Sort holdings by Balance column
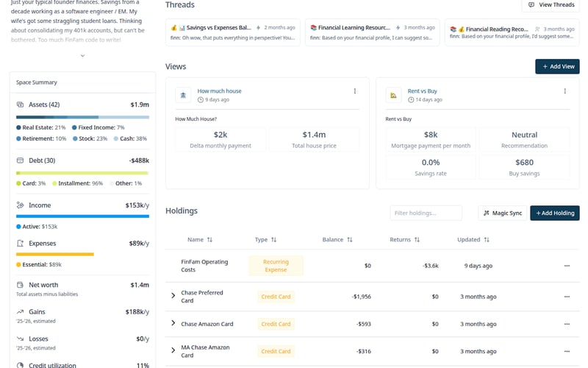 click(x=337, y=240)
